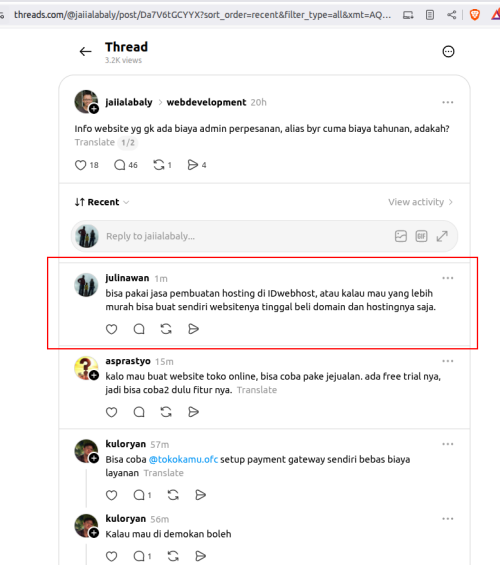Like jaiialabaly's original post with 18 likes
Viewport: 500px width, 565px height.
pos(80,165)
